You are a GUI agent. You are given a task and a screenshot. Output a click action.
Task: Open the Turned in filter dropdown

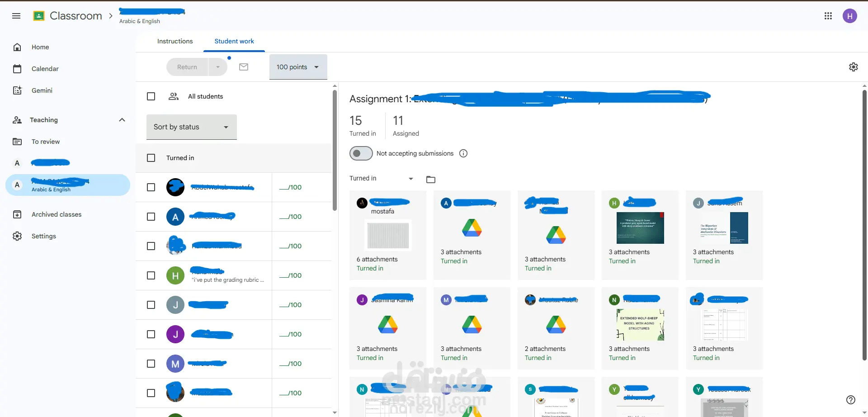point(381,178)
